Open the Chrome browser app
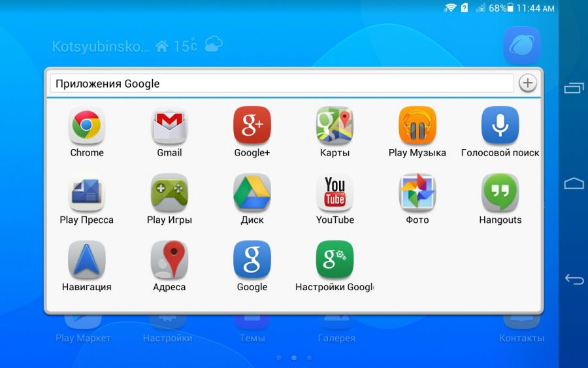The height and width of the screenshot is (368, 588). (87, 125)
